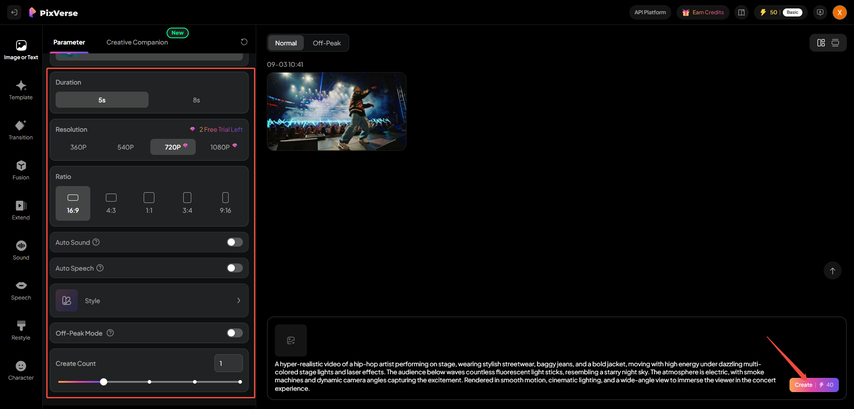
Task: Open the generated concert video thumbnail
Action: pos(336,111)
